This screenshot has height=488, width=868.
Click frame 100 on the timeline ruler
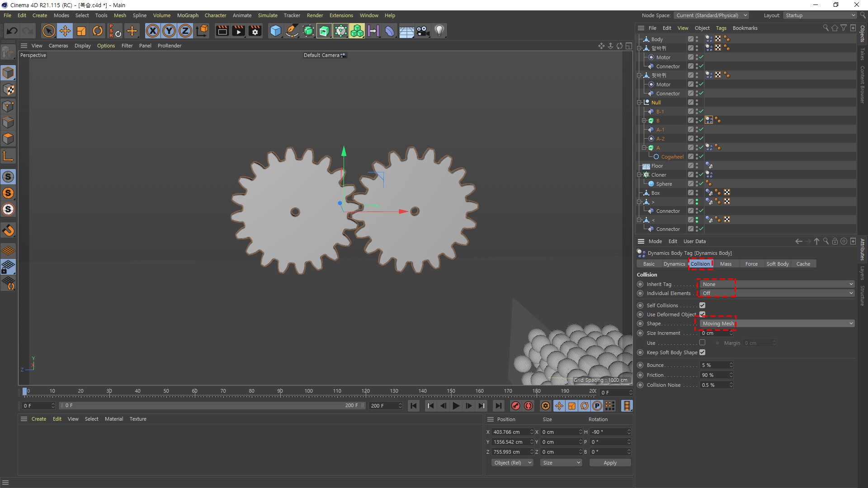(309, 391)
